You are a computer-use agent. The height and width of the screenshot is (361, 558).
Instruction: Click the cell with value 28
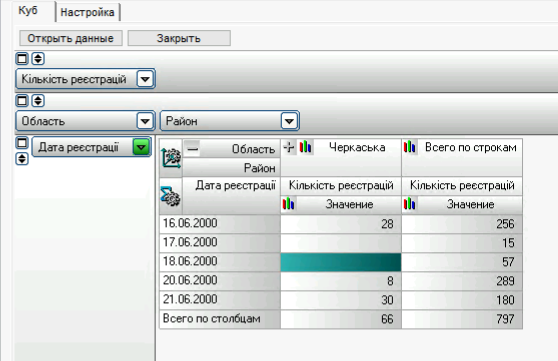(x=341, y=224)
